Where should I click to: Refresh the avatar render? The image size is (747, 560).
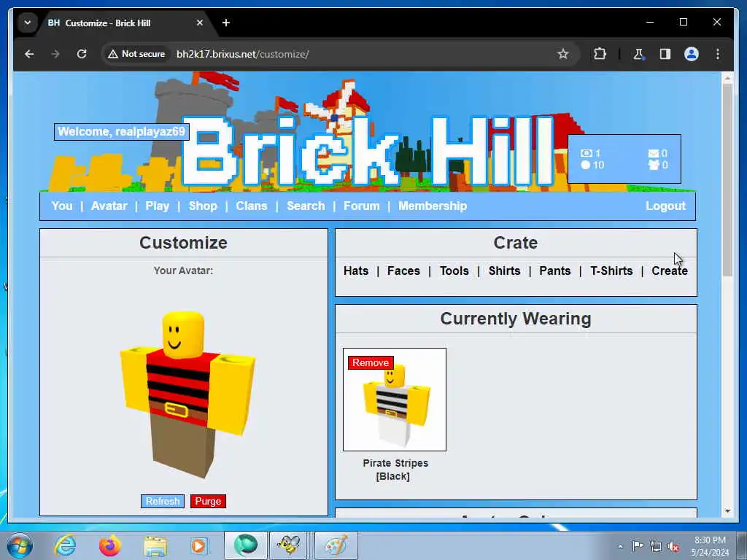coord(163,501)
